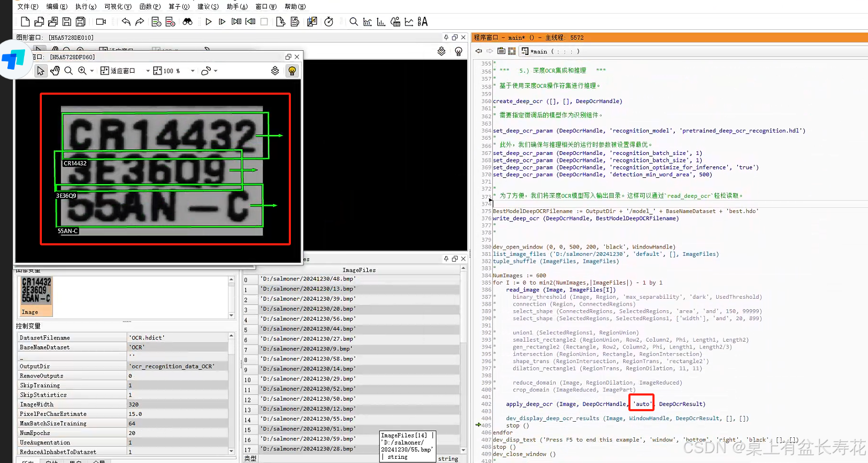Place cursor on tuple_shuffle code line
This screenshot has height=463, width=868.
pos(555,262)
